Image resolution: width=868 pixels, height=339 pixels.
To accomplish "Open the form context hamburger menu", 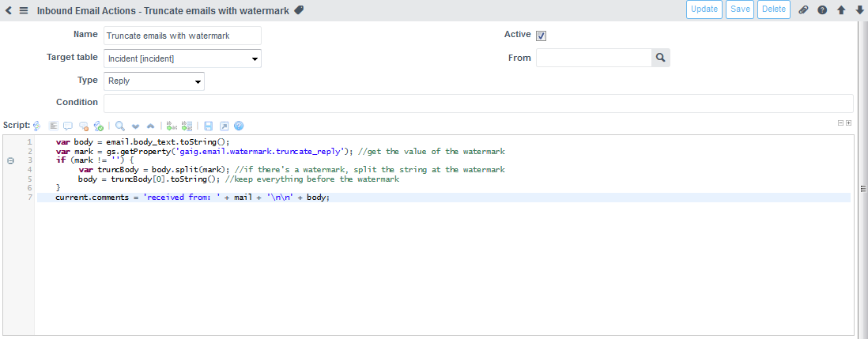I will (24, 10).
